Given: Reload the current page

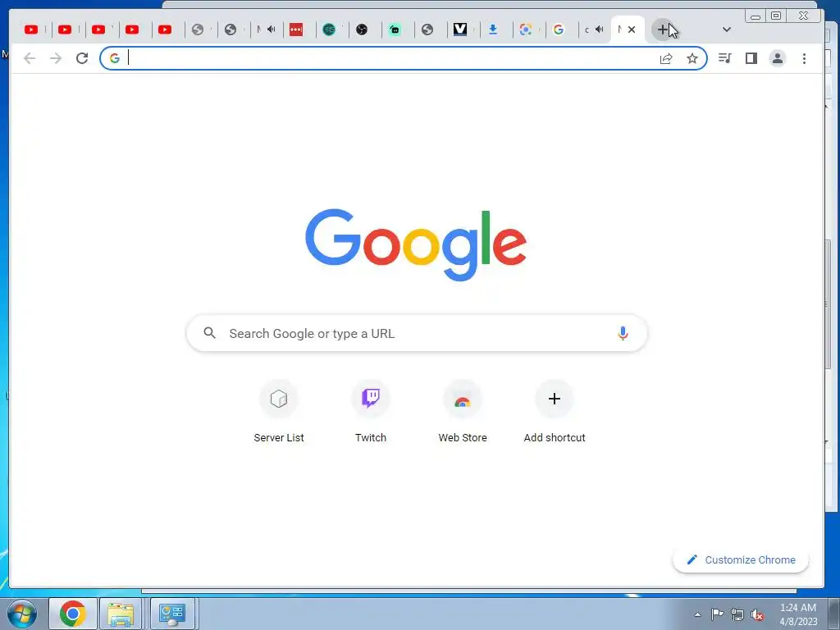Looking at the screenshot, I should click(x=82, y=58).
